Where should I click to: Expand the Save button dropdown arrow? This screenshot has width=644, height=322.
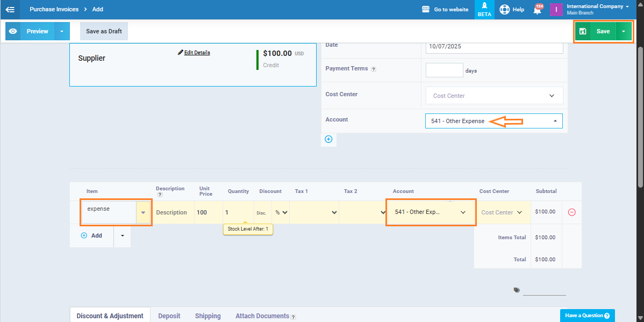point(623,31)
